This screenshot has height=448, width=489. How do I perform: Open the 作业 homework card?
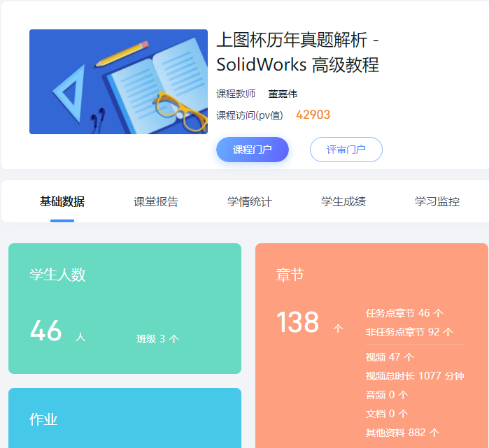[x=125, y=418]
